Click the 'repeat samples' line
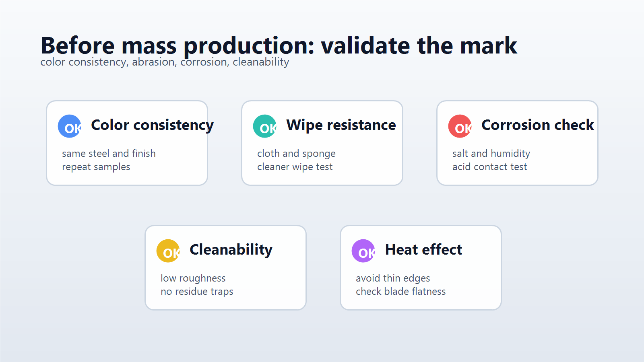Viewport: 644px width, 362px height. tap(96, 167)
